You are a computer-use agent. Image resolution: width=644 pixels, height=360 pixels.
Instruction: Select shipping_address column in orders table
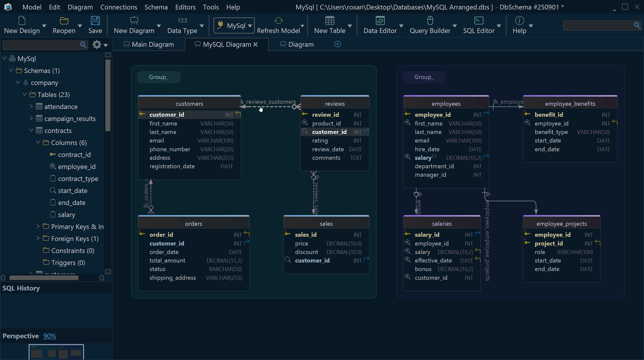(194, 278)
